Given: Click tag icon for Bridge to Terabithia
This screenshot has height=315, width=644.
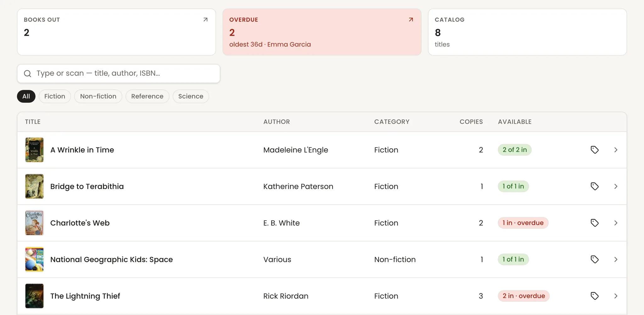Looking at the screenshot, I should click(x=594, y=186).
